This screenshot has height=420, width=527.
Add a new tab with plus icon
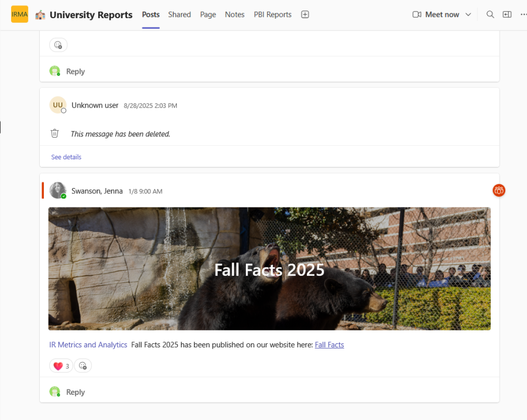coord(305,15)
